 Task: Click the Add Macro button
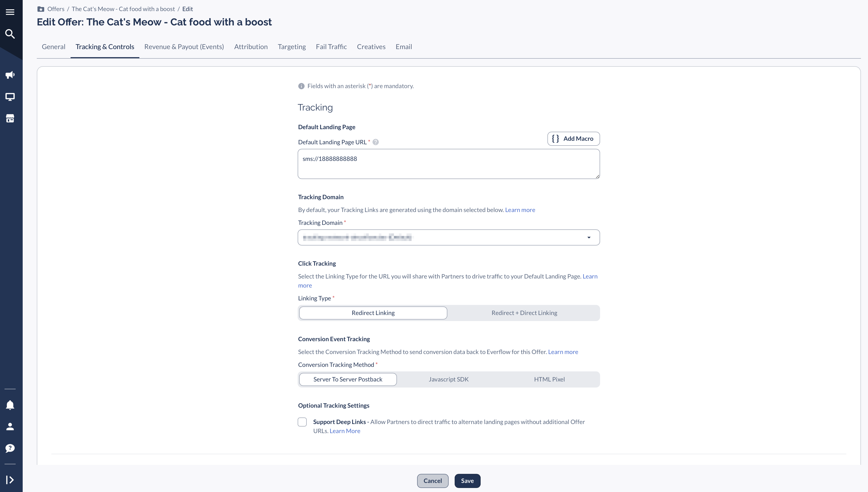tap(573, 138)
